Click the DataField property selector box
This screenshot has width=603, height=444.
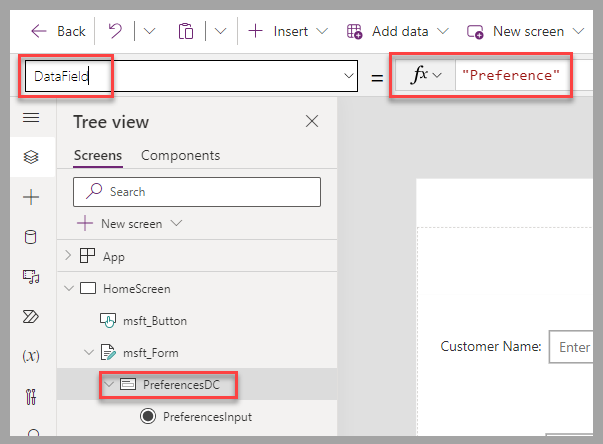(x=191, y=76)
